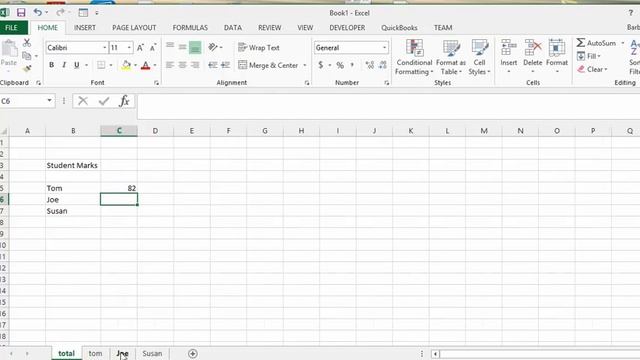640x360 pixels.
Task: Apply Comma Style format
Action: click(x=352, y=65)
